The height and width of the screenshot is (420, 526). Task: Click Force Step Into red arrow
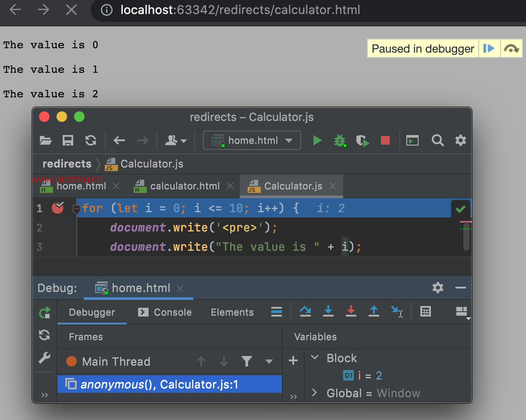[x=351, y=312]
